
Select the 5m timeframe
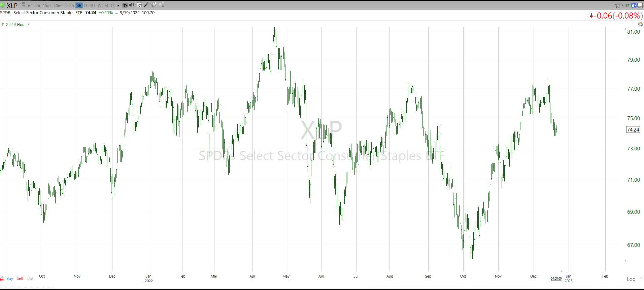click(37, 6)
